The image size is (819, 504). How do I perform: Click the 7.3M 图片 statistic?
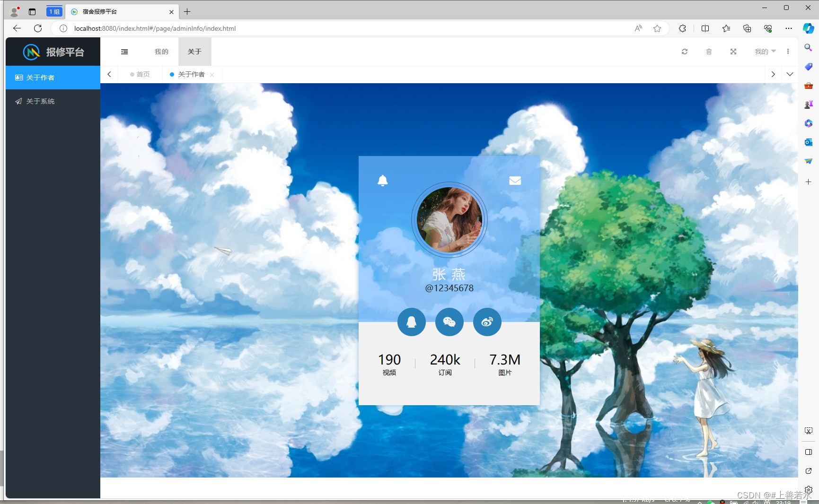point(505,364)
